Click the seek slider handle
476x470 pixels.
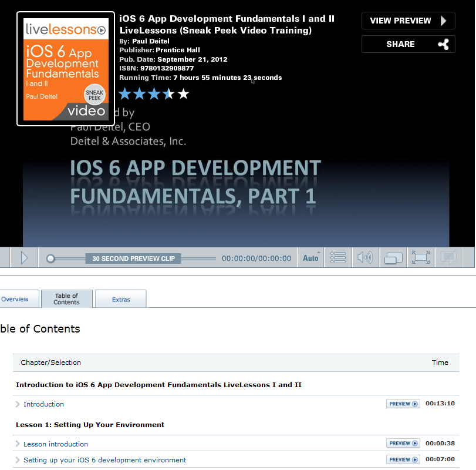click(50, 258)
